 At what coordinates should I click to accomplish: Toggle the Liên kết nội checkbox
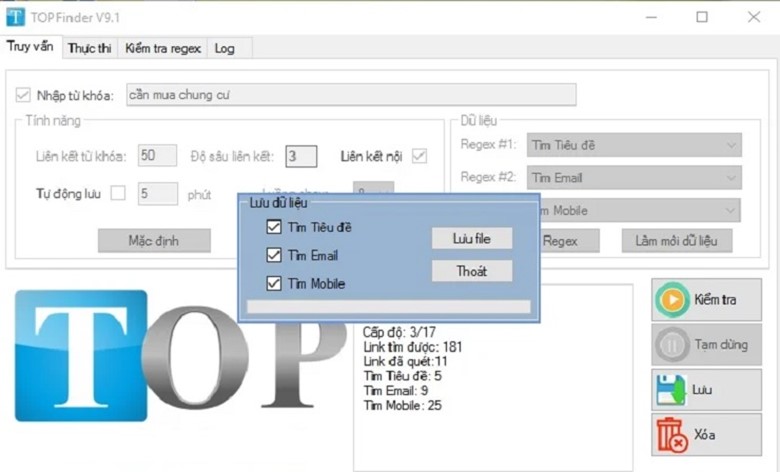pyautogui.click(x=419, y=156)
